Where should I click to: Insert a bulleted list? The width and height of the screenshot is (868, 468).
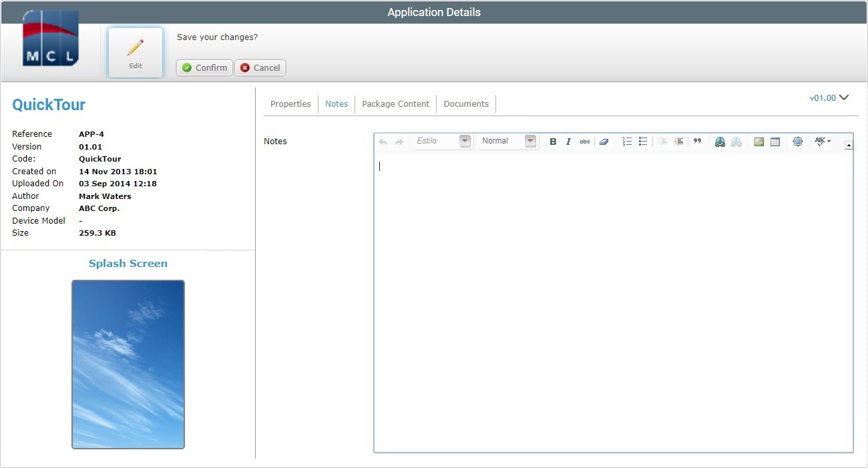point(642,142)
